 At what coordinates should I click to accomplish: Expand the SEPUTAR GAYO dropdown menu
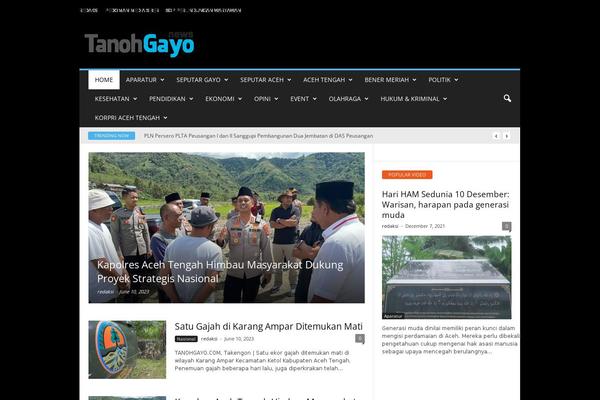pyautogui.click(x=202, y=80)
